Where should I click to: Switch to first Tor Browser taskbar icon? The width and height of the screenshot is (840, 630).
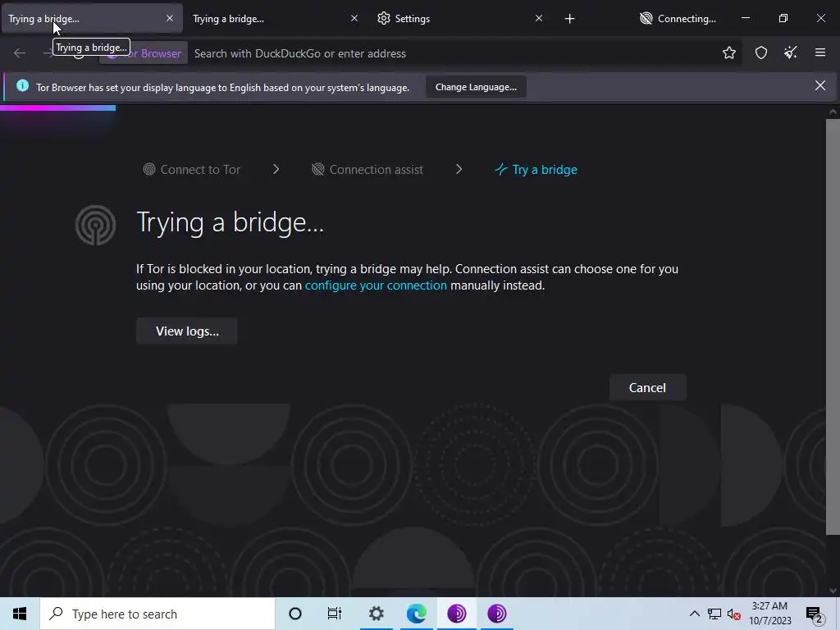(456, 614)
